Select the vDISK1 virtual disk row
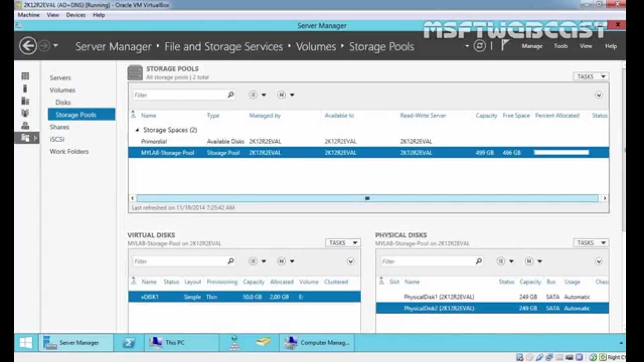Image resolution: width=644 pixels, height=362 pixels. coord(245,297)
